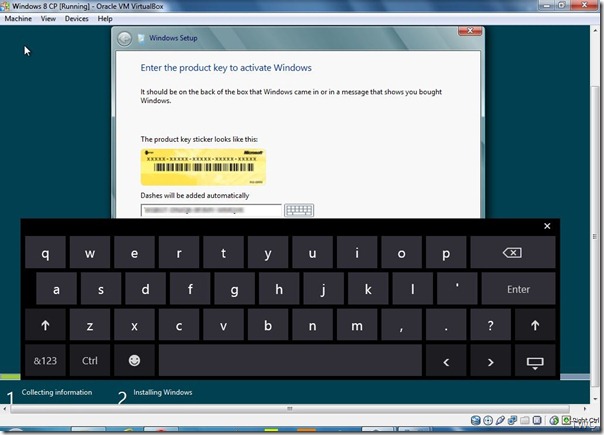The width and height of the screenshot is (604, 435).
Task: Click the display/video capture icon in status bar
Action: coord(537,420)
